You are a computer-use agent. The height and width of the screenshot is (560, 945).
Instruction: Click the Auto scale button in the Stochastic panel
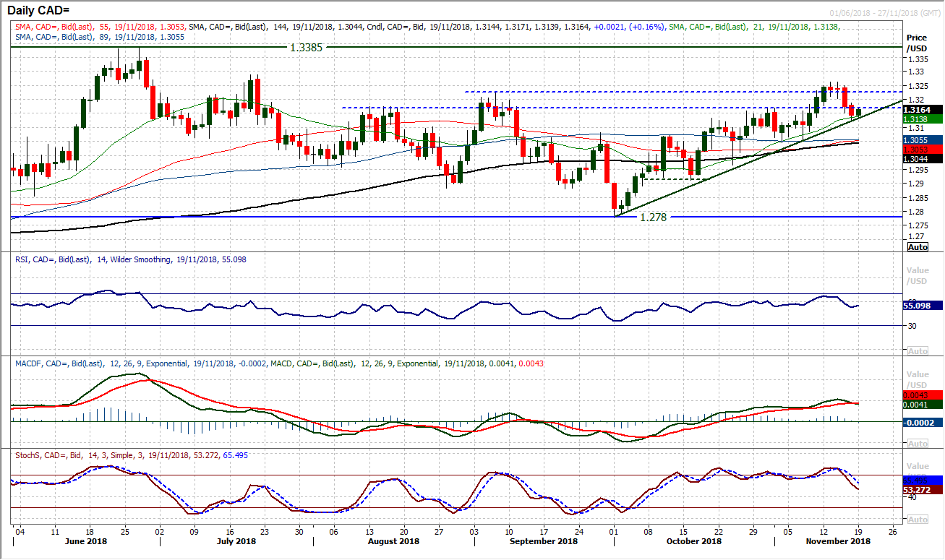click(x=918, y=520)
